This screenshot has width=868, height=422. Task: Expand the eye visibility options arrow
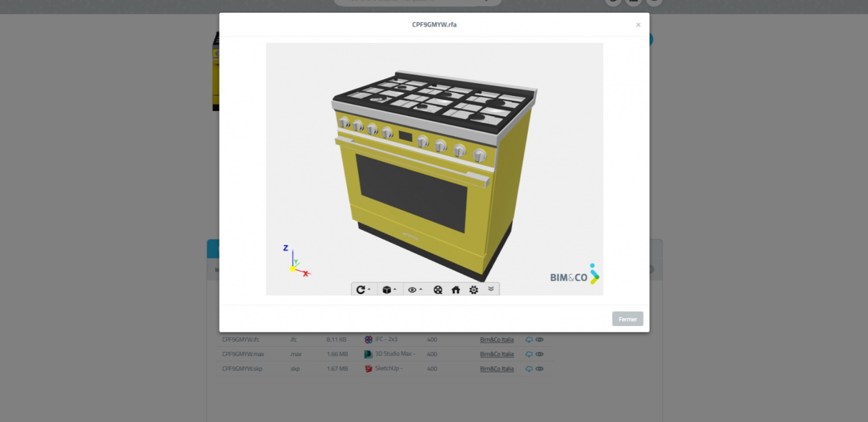click(421, 290)
